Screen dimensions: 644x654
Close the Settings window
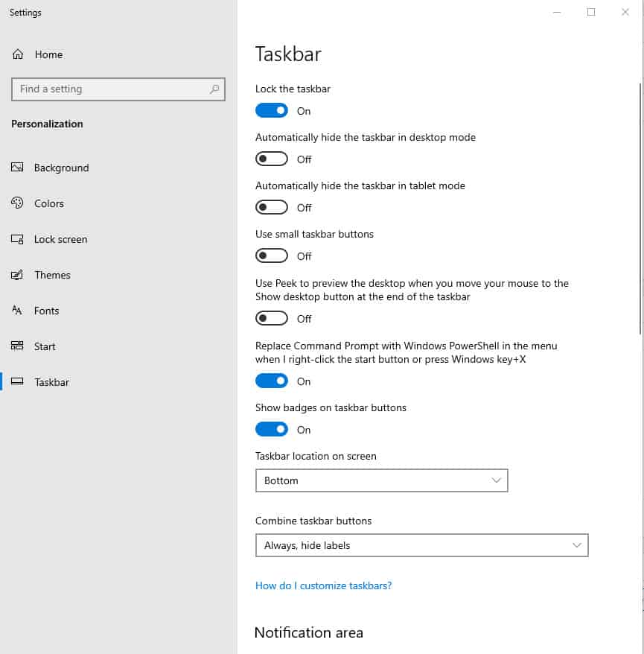click(625, 12)
